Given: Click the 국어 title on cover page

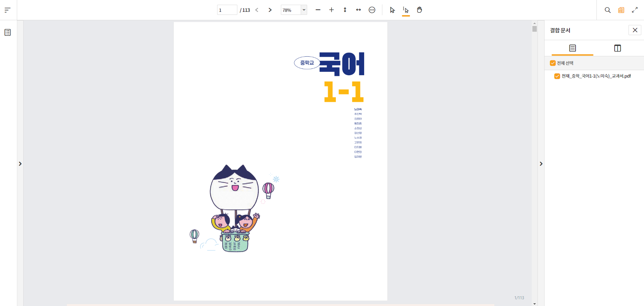Looking at the screenshot, I should 342,64.
